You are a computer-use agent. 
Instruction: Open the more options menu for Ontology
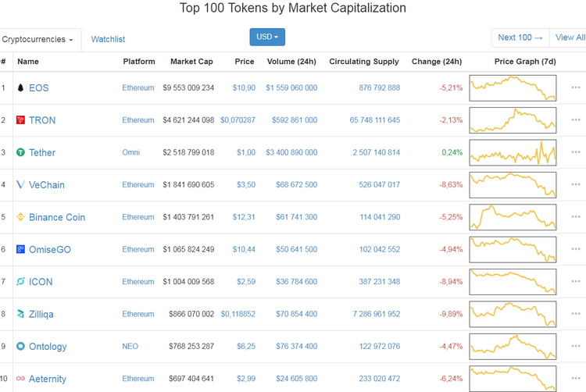(576, 346)
